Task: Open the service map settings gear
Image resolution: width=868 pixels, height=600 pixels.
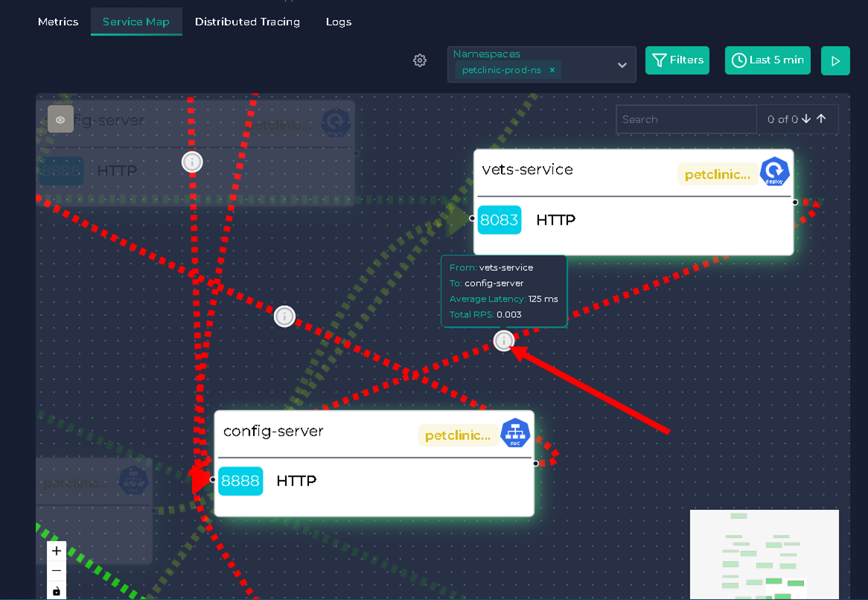Action: click(x=420, y=60)
